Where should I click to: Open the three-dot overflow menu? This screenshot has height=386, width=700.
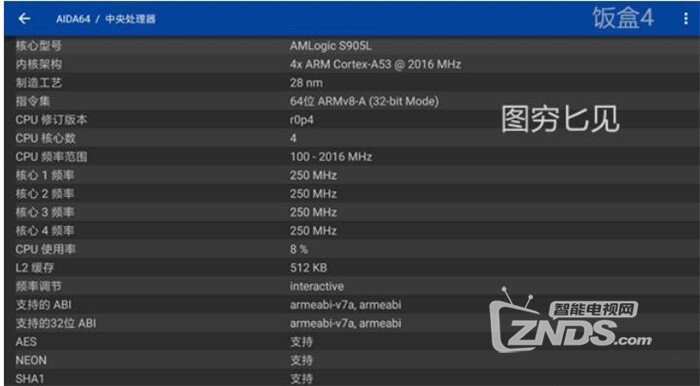coord(686,19)
